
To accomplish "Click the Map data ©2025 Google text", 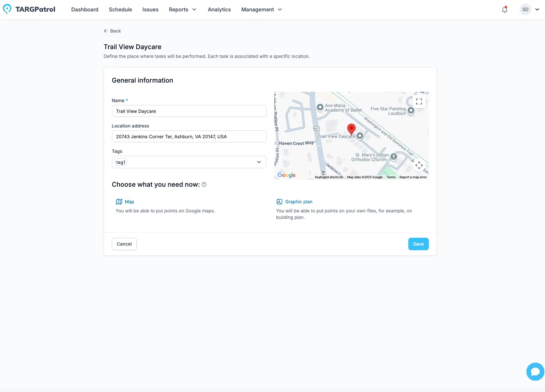I will 365,177.
